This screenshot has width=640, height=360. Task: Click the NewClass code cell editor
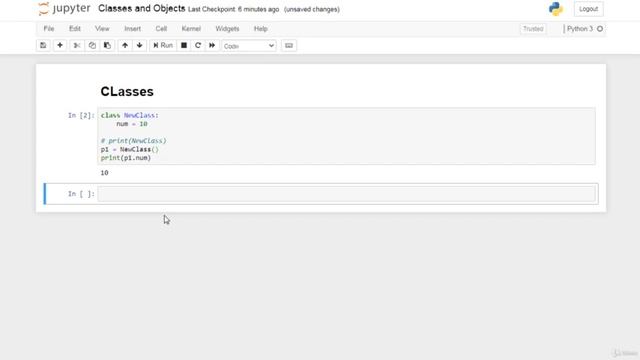[347, 136]
